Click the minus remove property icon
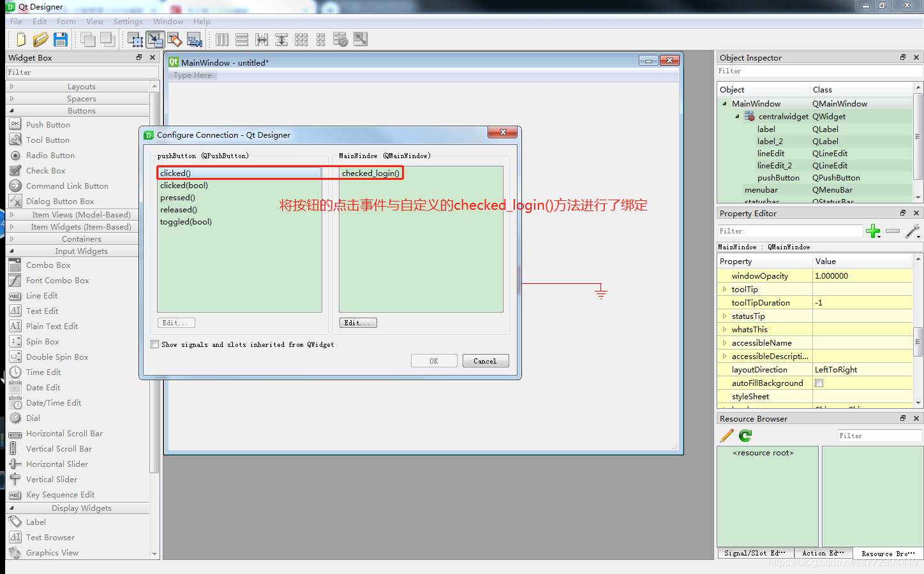Image resolution: width=924 pixels, height=574 pixels. pos(893,231)
